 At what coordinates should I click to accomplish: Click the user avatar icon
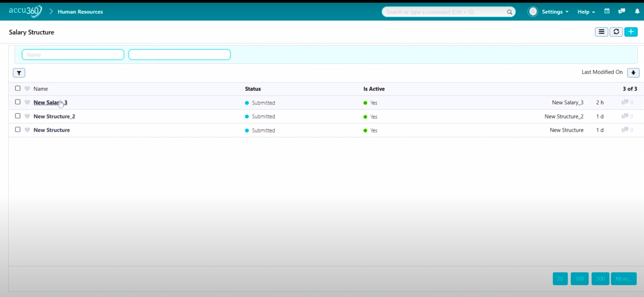[533, 12]
